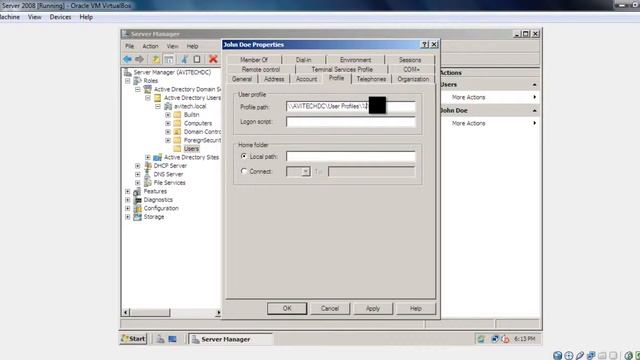Click the Forward arrow in Server Manager toolbar
Screen dimensions: 640x360
coord(140,60)
